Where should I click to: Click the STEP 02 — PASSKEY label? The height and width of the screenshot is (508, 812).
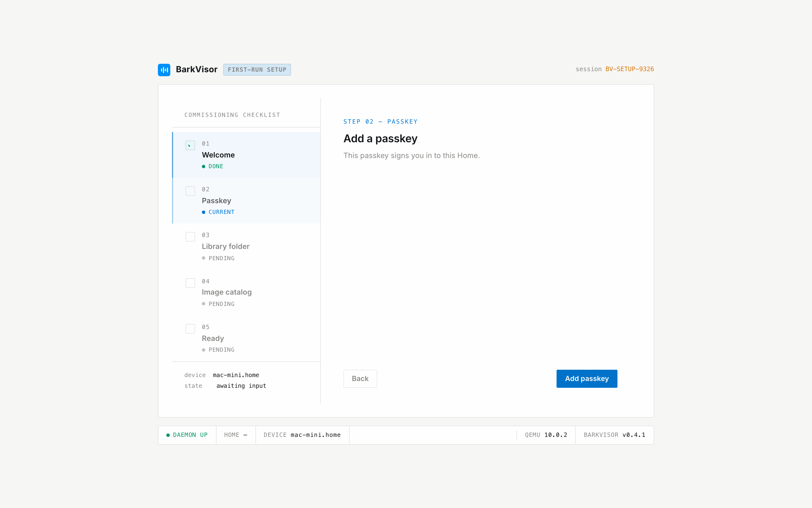pyautogui.click(x=381, y=122)
